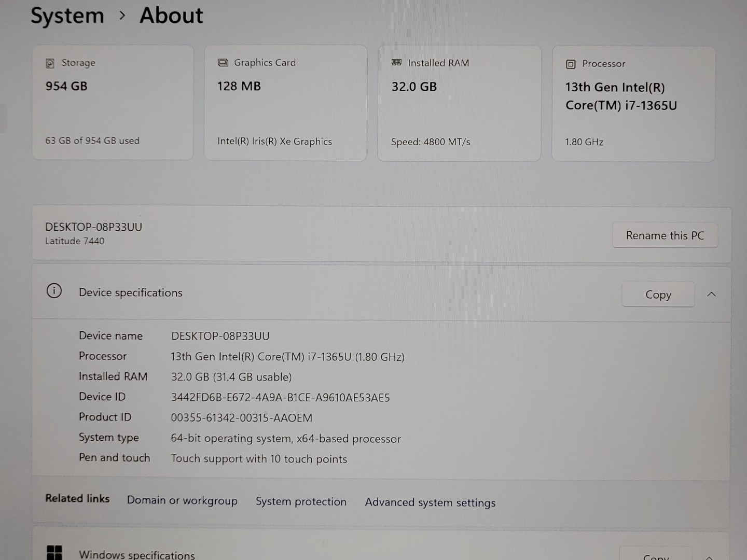Navigate back to System settings page

(x=66, y=16)
